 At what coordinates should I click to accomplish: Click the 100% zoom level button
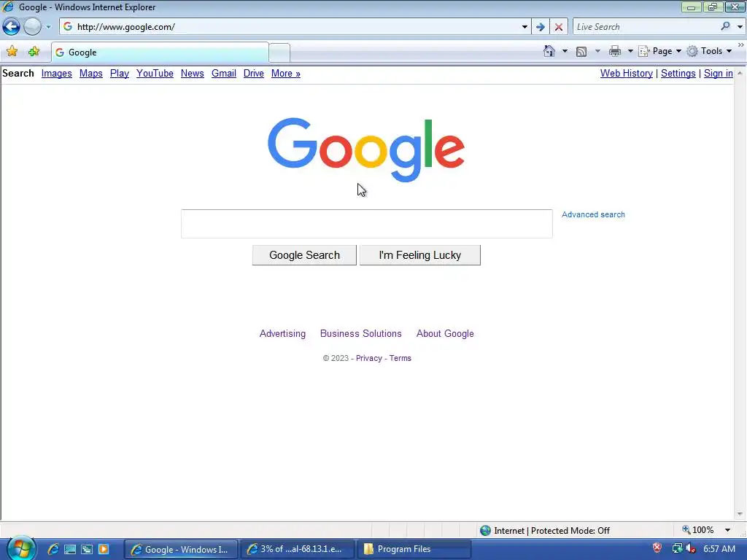[x=698, y=530]
